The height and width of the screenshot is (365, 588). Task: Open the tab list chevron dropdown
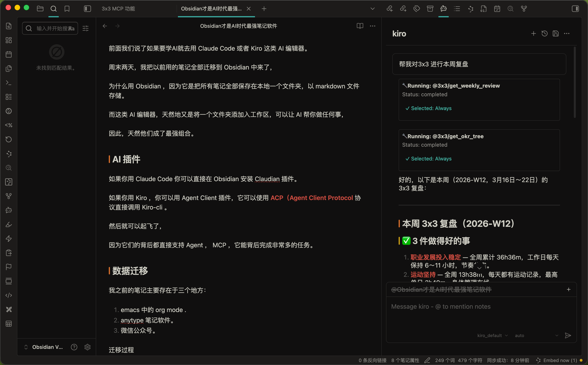pyautogui.click(x=372, y=8)
